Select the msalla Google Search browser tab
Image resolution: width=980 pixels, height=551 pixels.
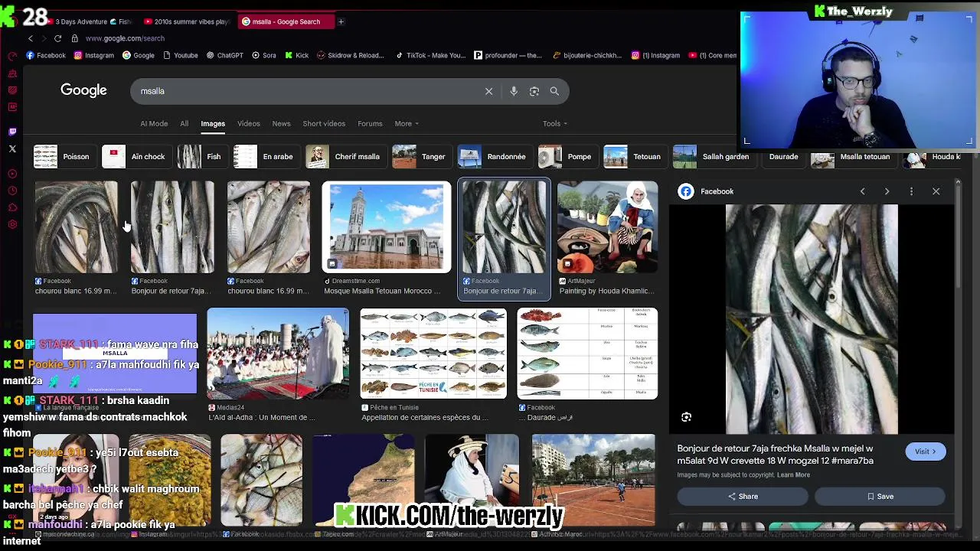click(x=285, y=21)
